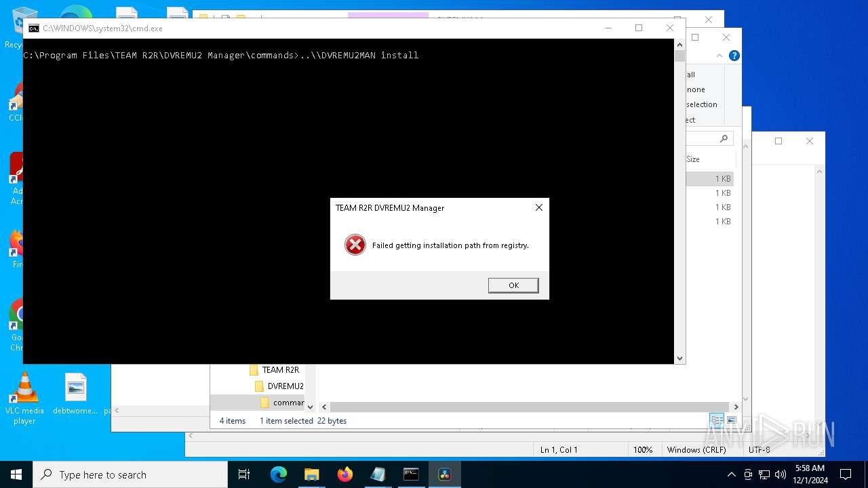The image size is (868, 488).
Task: Close the rightmost background window
Action: click(809, 141)
